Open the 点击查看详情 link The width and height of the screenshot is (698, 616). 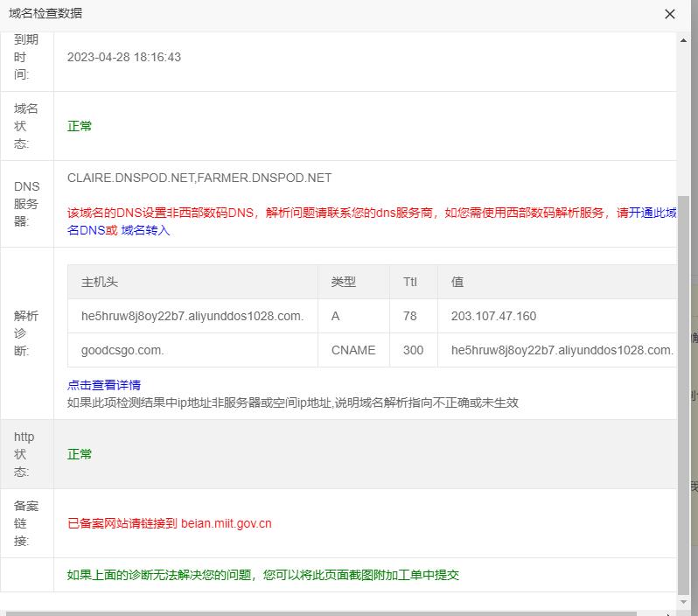(104, 385)
